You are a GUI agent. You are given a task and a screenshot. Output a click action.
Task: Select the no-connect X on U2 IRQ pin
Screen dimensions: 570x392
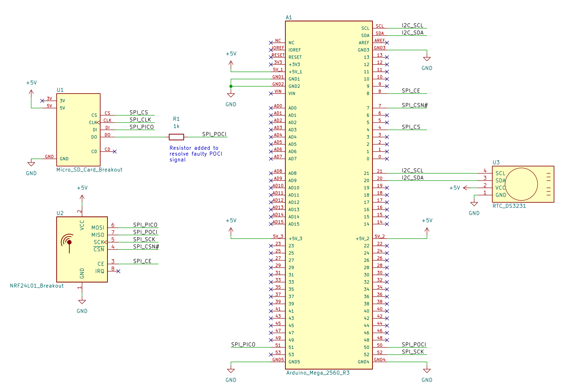[x=118, y=271]
